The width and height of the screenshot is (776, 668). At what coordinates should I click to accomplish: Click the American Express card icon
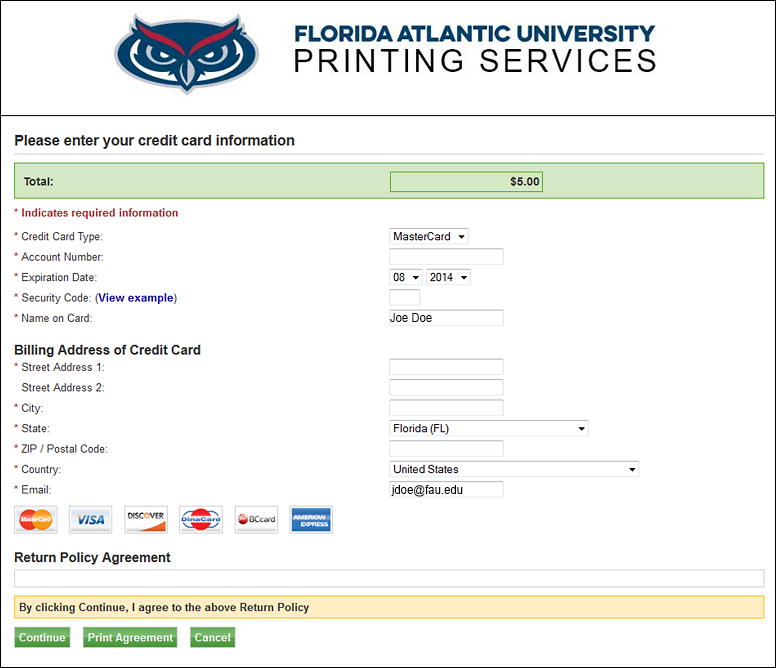pyautogui.click(x=311, y=520)
